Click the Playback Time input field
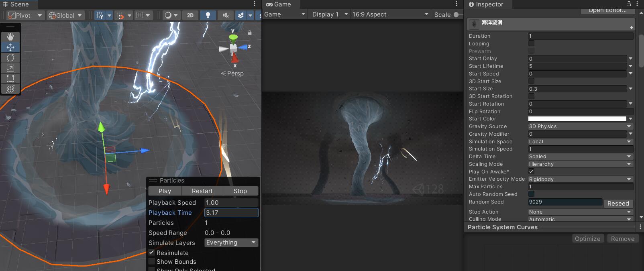The image size is (644, 271). coord(231,213)
